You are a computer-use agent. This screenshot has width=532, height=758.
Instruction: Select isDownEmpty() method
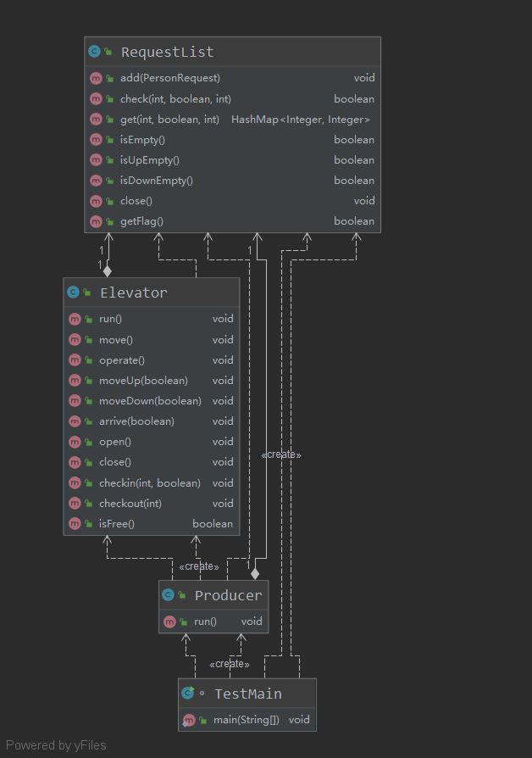tap(232, 181)
